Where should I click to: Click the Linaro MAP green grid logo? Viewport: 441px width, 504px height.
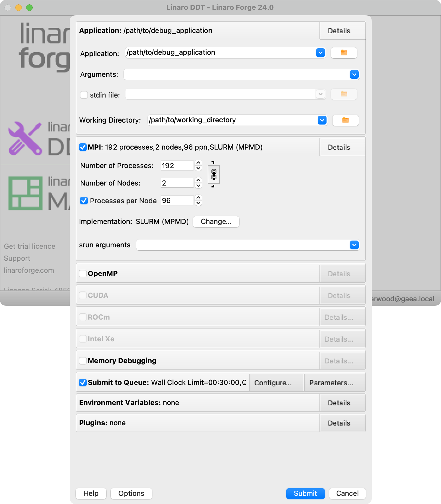[25, 193]
